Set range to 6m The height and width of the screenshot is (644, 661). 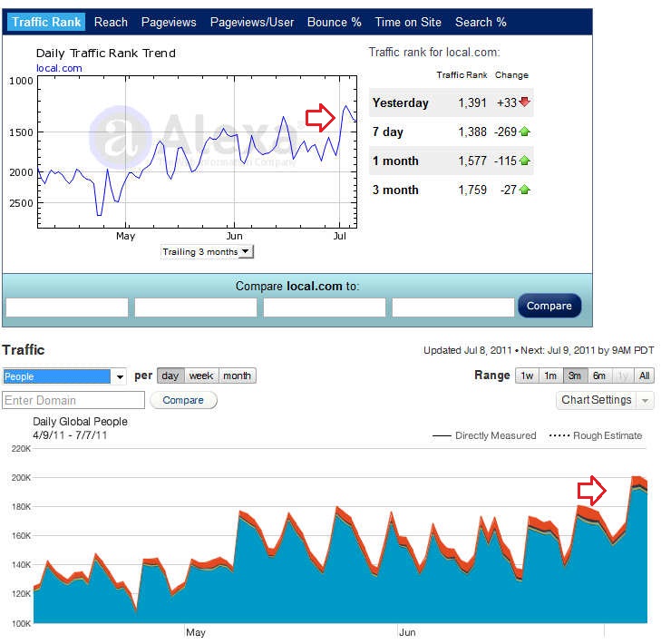coord(599,376)
